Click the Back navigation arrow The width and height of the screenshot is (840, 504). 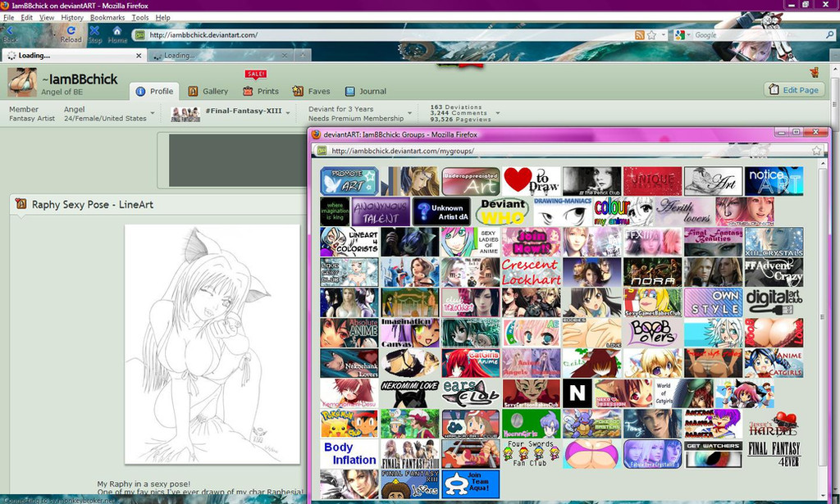pos(10,34)
